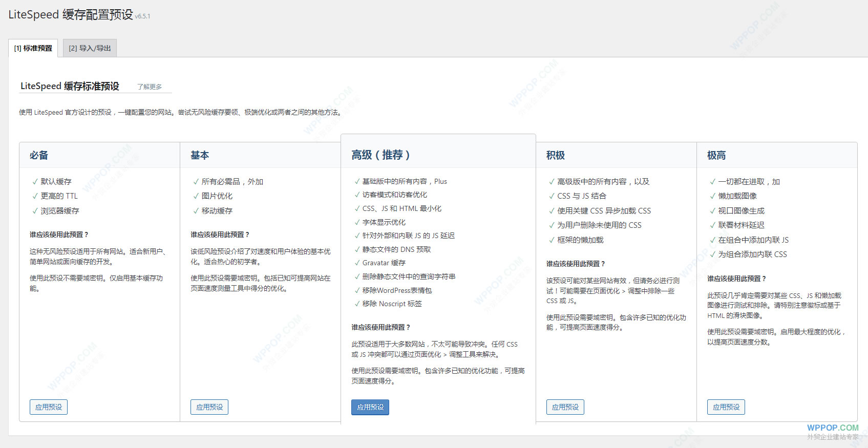Click the 视口图像生成 item
The height and width of the screenshot is (448, 868).
tap(741, 211)
